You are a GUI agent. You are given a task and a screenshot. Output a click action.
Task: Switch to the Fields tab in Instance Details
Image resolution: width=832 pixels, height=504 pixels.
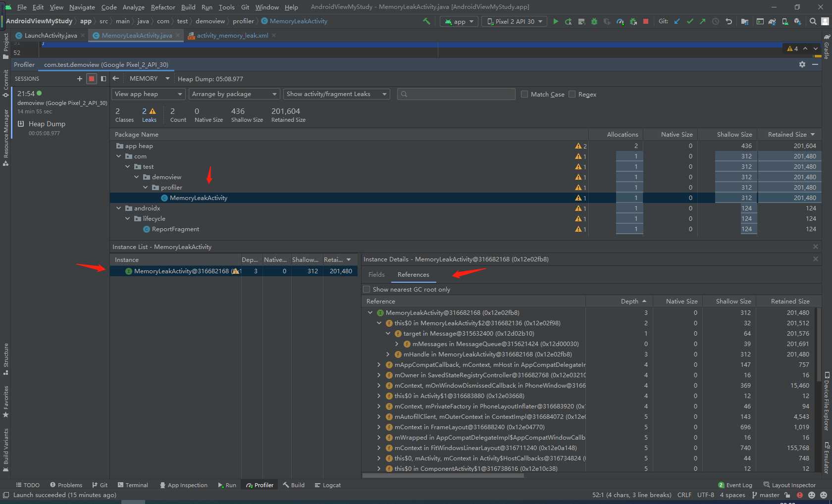tap(376, 274)
